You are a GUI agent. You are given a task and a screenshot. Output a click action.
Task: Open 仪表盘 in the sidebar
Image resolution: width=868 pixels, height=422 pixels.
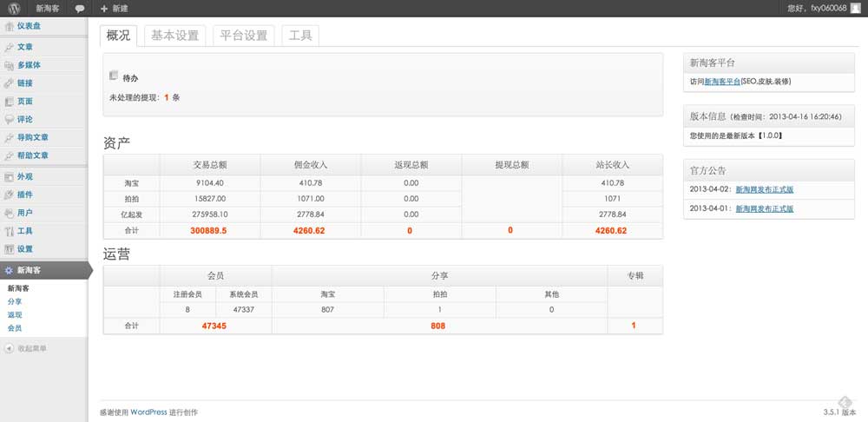(29, 26)
